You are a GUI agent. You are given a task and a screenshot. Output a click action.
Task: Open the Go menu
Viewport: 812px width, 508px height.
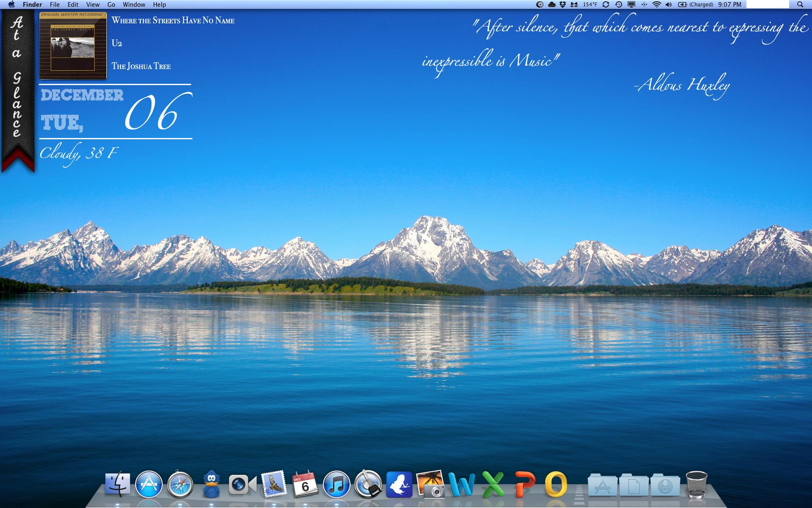[111, 5]
